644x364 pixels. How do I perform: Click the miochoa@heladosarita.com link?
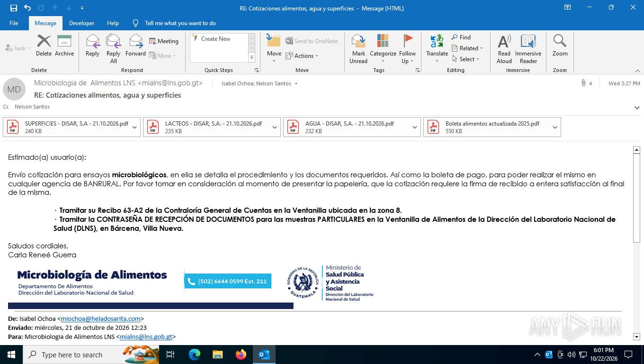pos(100,318)
